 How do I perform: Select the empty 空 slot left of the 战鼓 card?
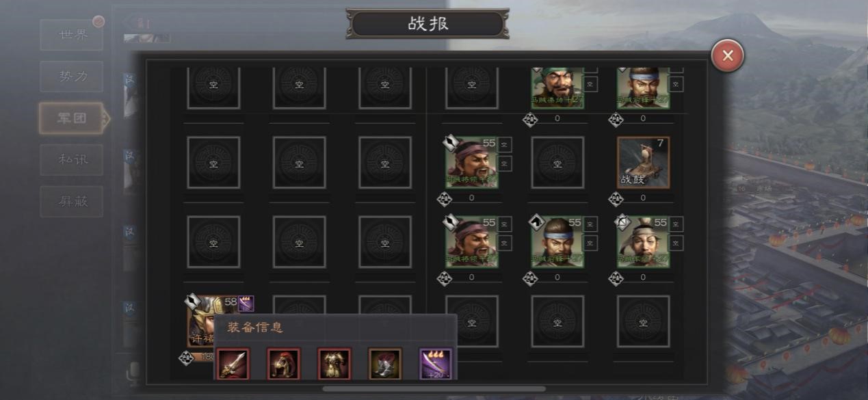pos(557,163)
